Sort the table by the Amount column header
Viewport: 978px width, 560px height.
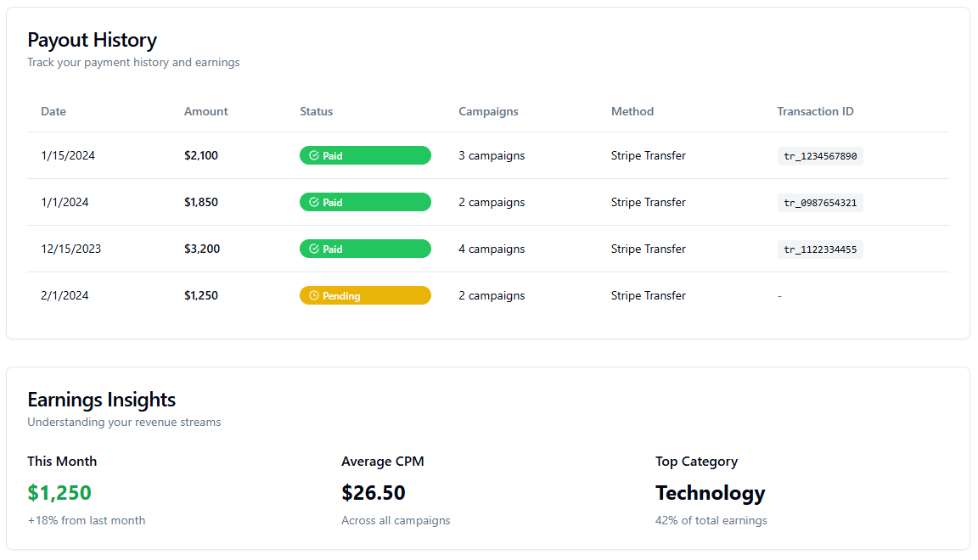click(205, 111)
